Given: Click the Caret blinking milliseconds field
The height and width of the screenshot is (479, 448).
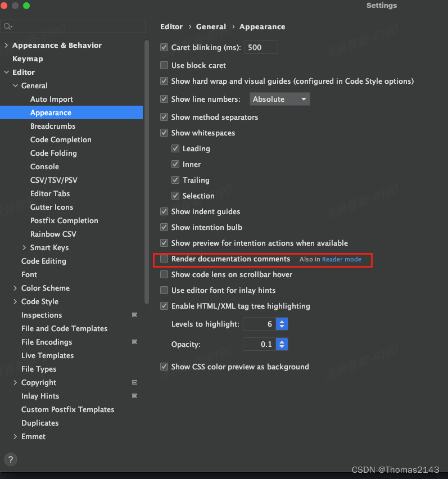Looking at the screenshot, I should point(260,47).
